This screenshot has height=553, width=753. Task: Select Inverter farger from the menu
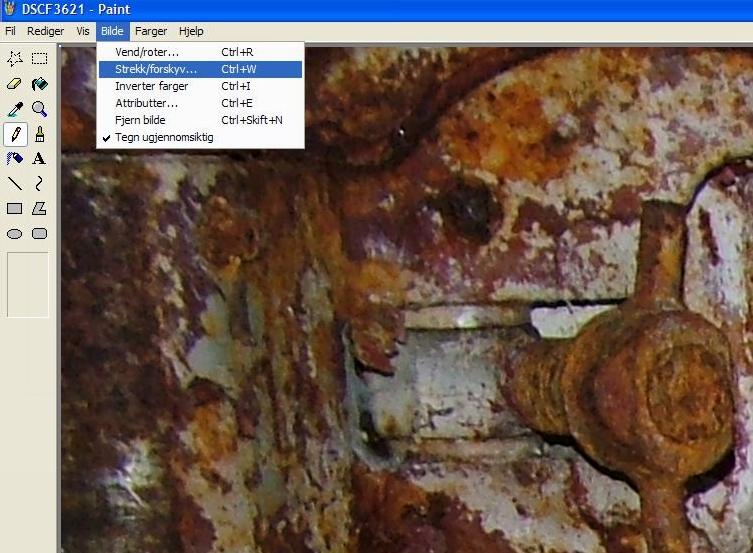(151, 86)
